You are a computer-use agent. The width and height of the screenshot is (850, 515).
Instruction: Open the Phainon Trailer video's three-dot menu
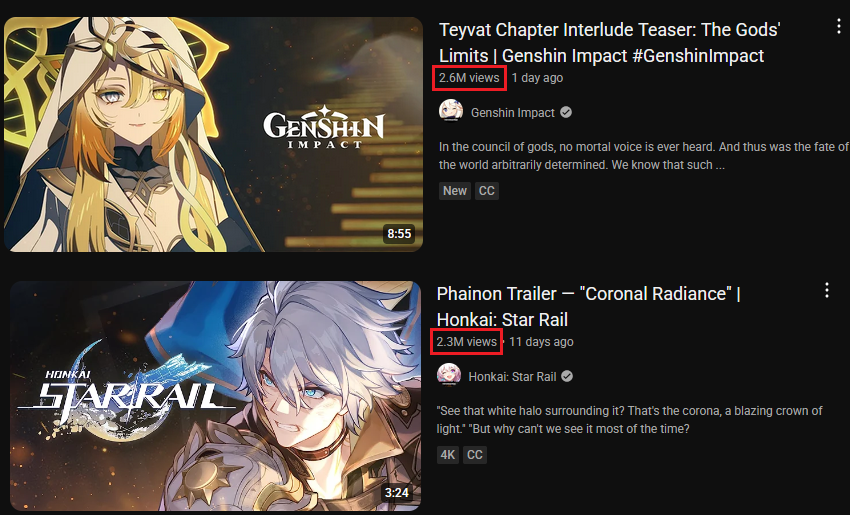pyautogui.click(x=827, y=291)
